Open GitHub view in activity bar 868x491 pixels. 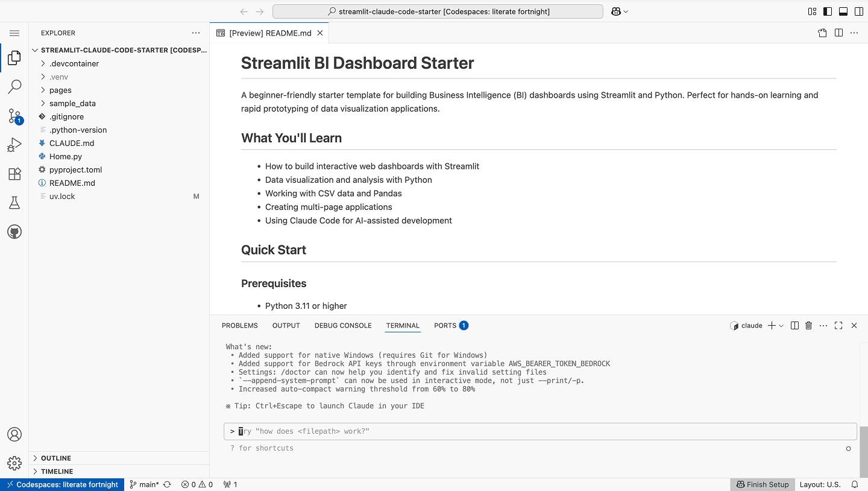pos(14,232)
